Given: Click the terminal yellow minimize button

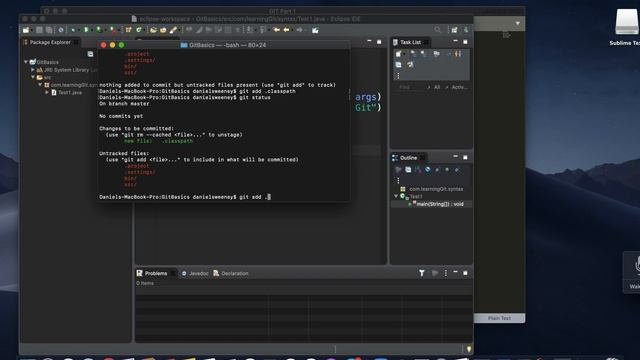Looking at the screenshot, I should pyautogui.click(x=112, y=45).
